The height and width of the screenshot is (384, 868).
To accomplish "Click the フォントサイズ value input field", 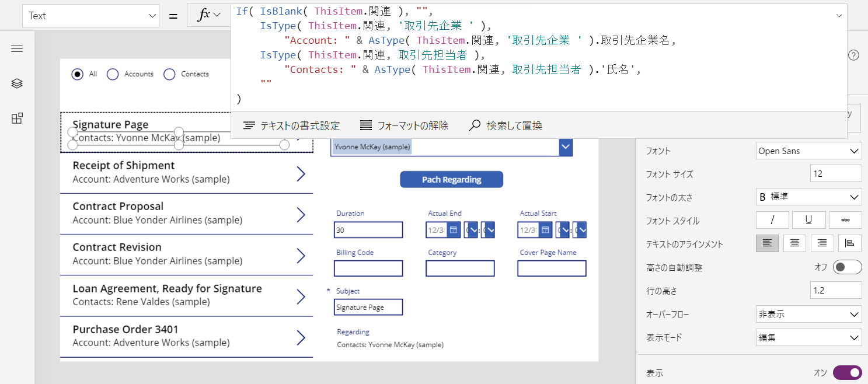I will pos(835,173).
